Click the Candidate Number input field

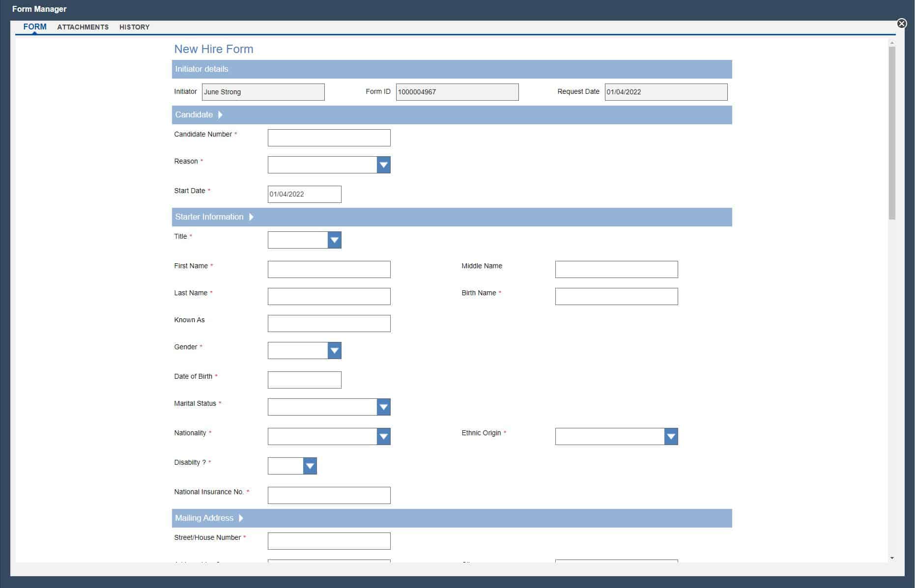pos(329,138)
